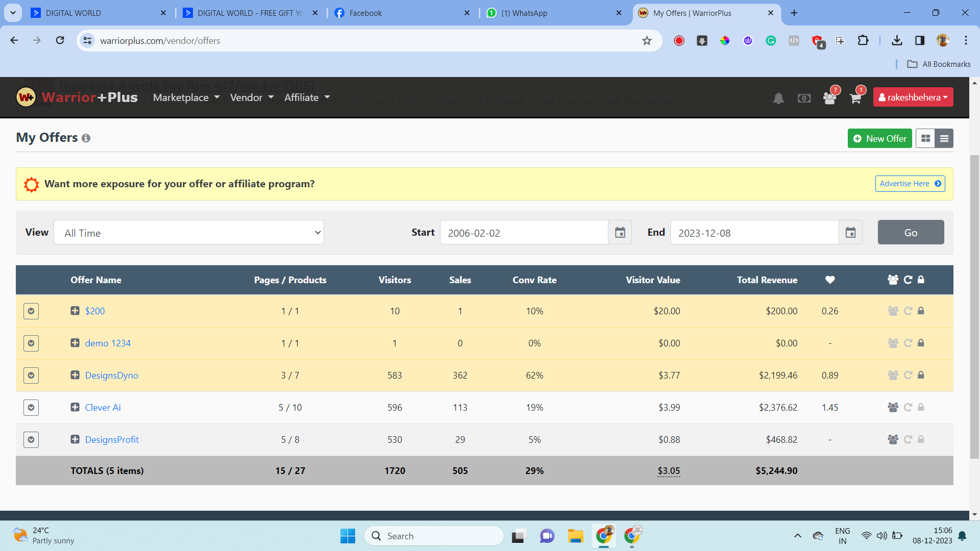Open affiliate requests icon with badge 7
The image size is (980, 551).
pos(830,98)
